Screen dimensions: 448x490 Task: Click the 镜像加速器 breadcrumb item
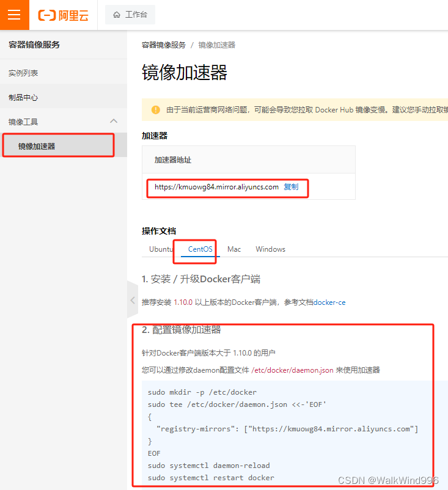217,45
